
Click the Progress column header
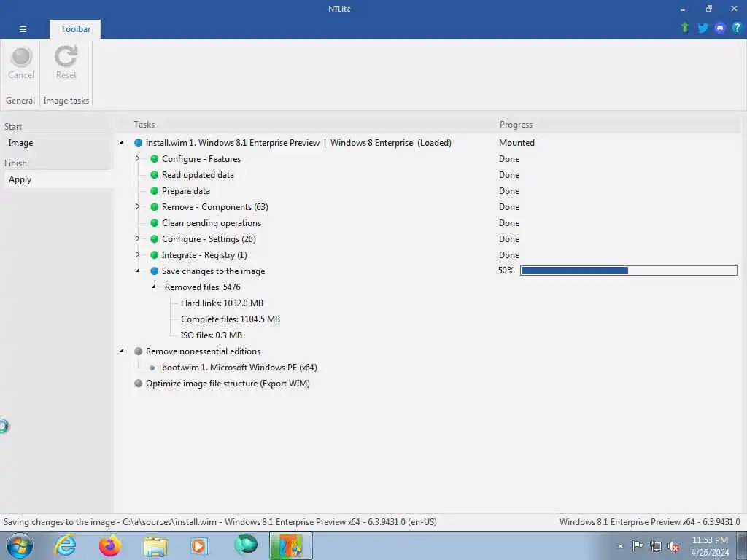click(516, 124)
